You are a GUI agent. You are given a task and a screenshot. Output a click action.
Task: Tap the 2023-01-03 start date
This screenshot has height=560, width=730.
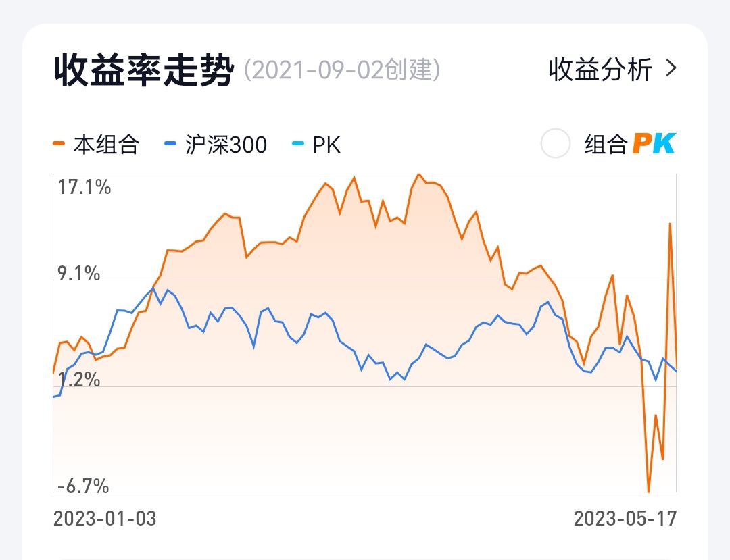pos(105,519)
